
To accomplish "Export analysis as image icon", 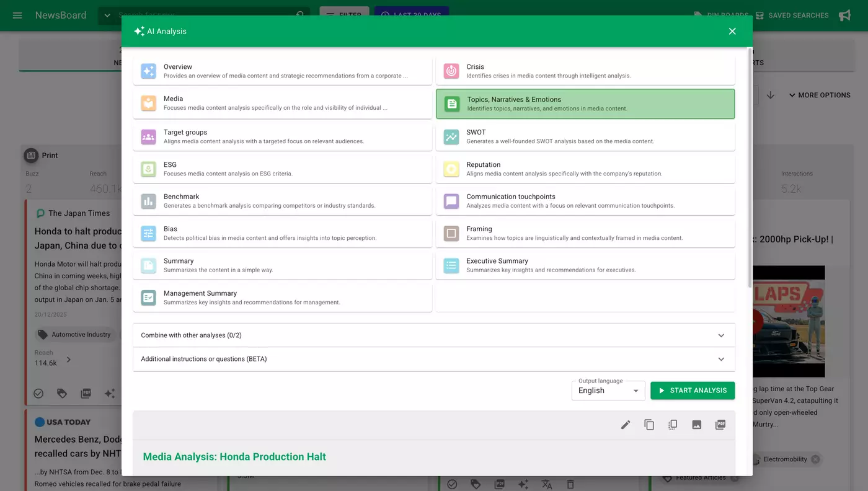I will tap(696, 425).
